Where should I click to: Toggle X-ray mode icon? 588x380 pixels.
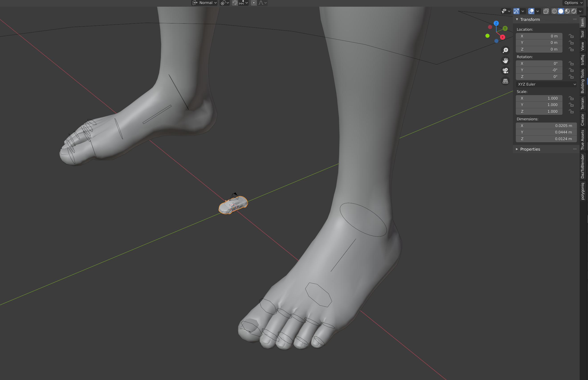tap(546, 11)
